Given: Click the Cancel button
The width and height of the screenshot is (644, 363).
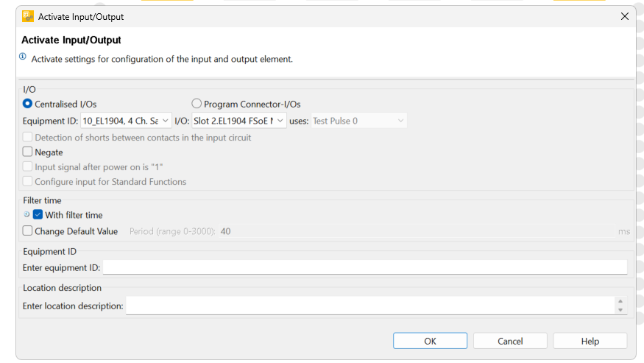Looking at the screenshot, I should 510,341.
